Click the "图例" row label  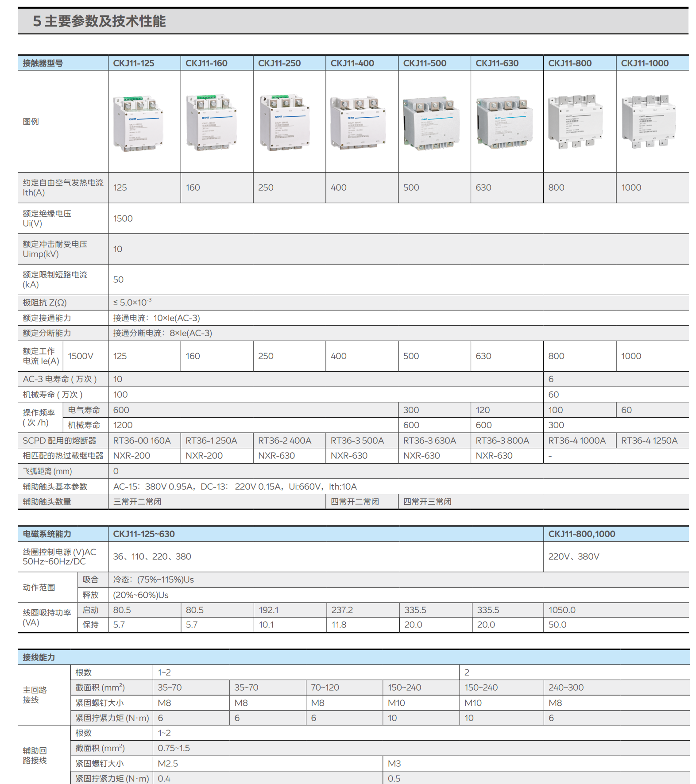[31, 122]
